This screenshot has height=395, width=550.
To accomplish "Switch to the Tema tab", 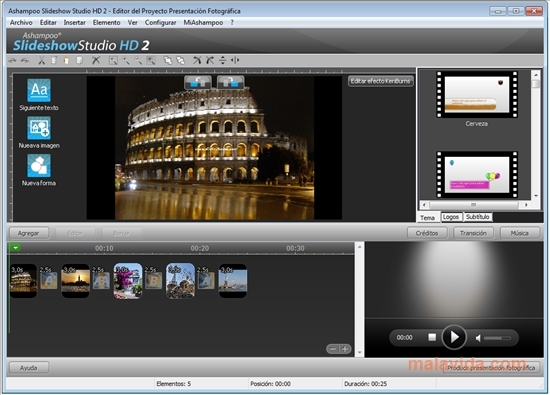I will click(x=427, y=217).
